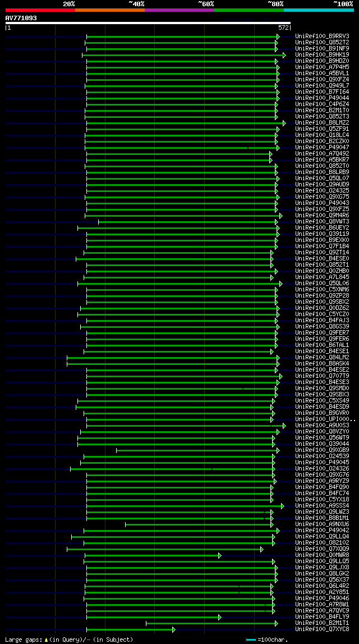Choose hit UniRef100_B6UEY2
This screenshot has height=644, width=359.
[322, 228]
